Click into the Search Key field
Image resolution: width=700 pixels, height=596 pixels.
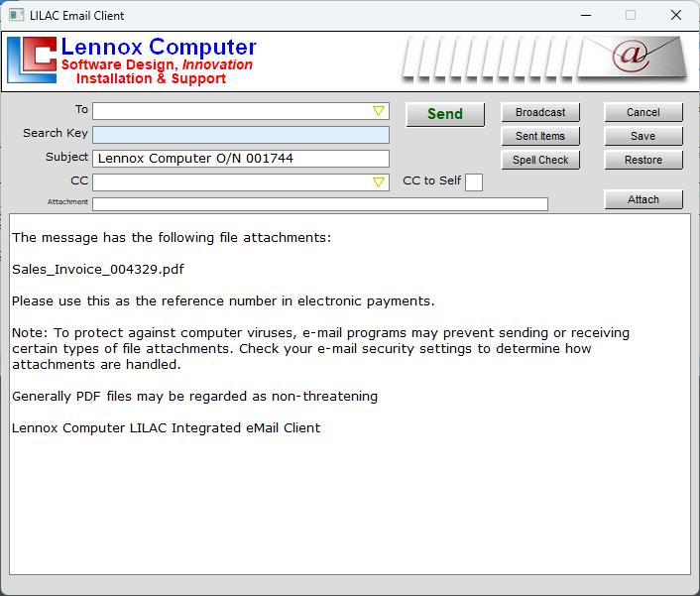[x=240, y=135]
